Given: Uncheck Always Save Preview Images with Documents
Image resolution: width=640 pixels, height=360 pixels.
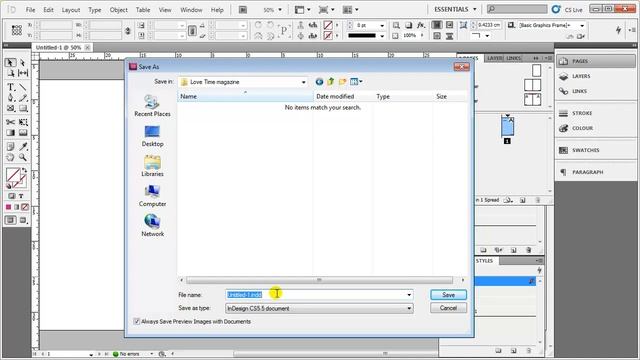Looking at the screenshot, I should (x=137, y=322).
